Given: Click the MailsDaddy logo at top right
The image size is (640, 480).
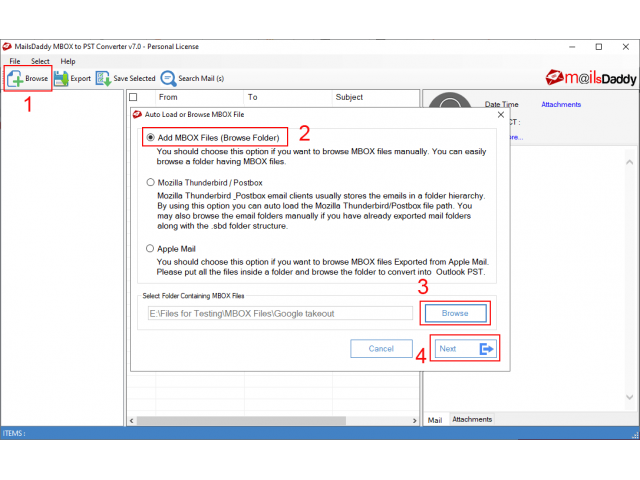Looking at the screenshot, I should pyautogui.click(x=591, y=78).
